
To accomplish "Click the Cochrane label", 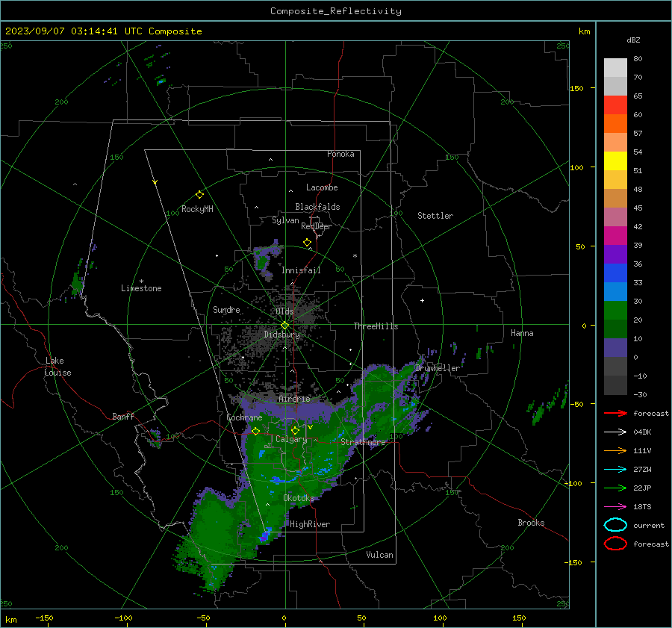I will pyautogui.click(x=244, y=417).
